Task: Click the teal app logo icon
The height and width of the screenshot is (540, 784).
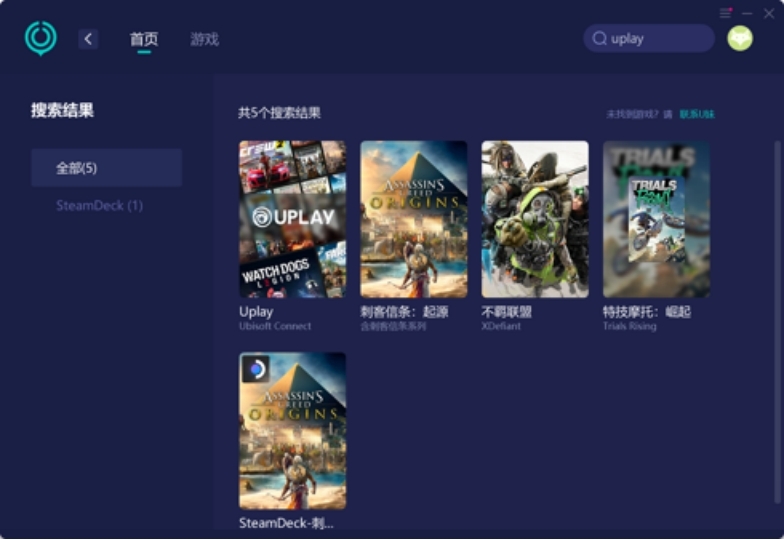Action: click(x=40, y=38)
